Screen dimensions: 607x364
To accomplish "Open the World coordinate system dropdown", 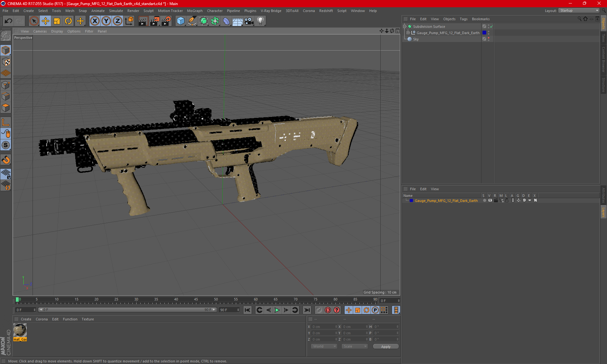I will click(x=324, y=346).
